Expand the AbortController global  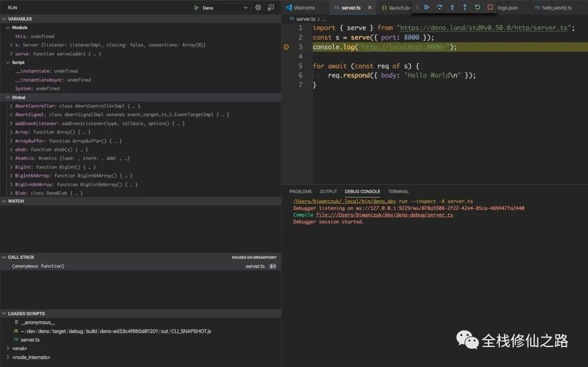pos(11,106)
